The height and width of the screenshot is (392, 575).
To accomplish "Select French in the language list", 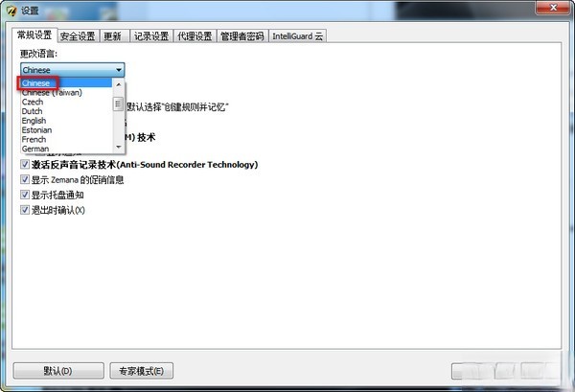I will (34, 139).
